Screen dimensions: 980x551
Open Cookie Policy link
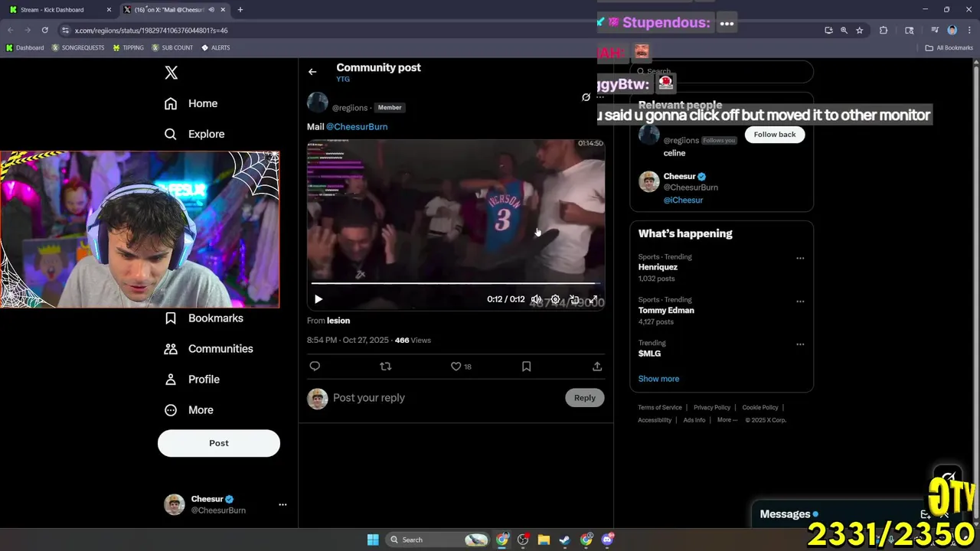click(760, 408)
